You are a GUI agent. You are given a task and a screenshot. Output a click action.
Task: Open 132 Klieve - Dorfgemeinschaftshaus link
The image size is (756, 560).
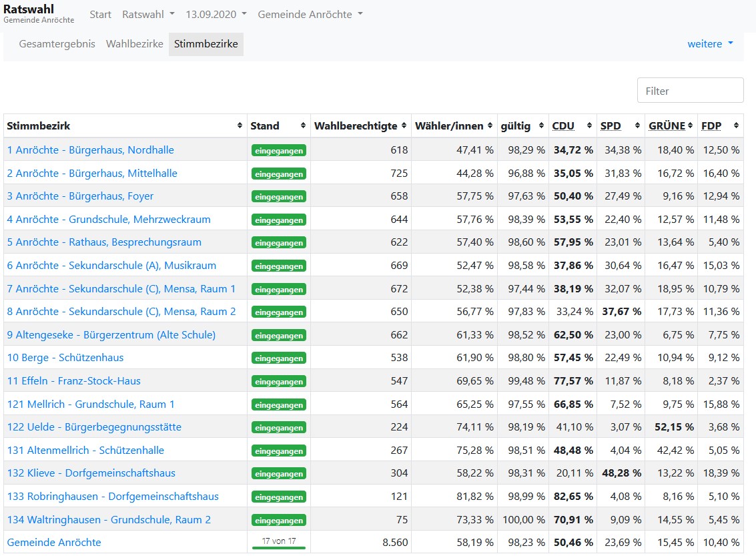pos(91,473)
